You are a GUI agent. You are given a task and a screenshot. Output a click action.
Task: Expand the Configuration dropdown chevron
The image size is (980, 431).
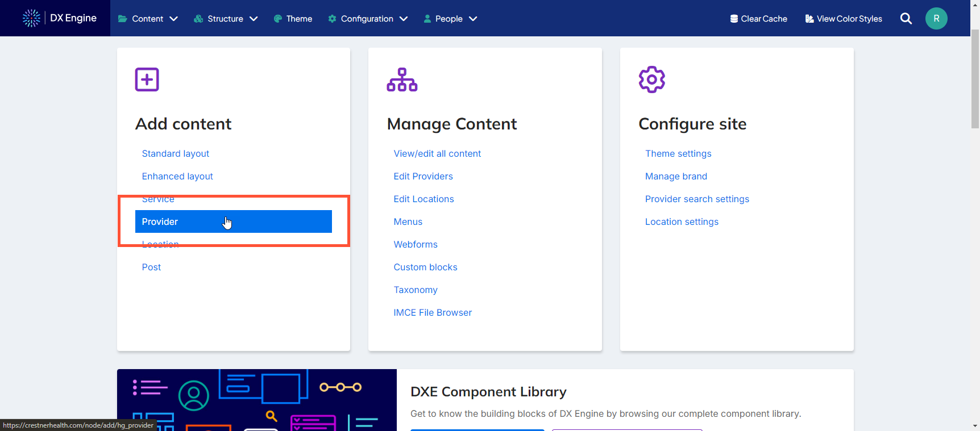(x=404, y=19)
